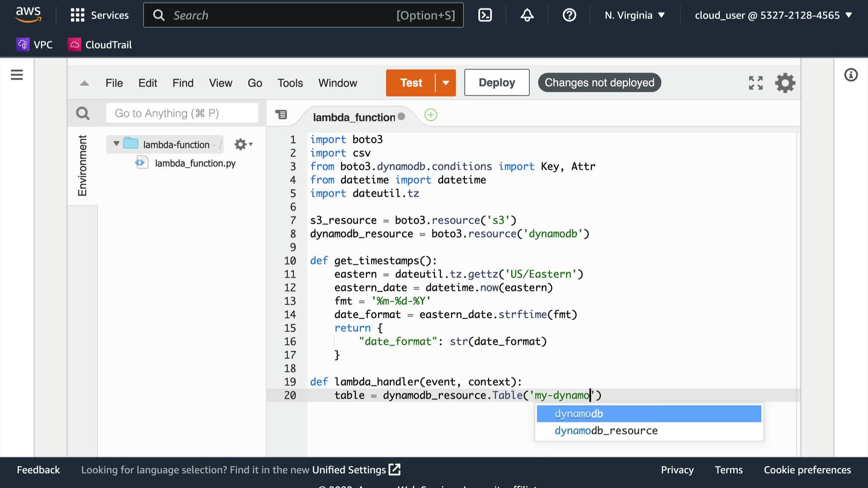This screenshot has width=868, height=488.
Task: Click the Deploy button
Action: [496, 83]
